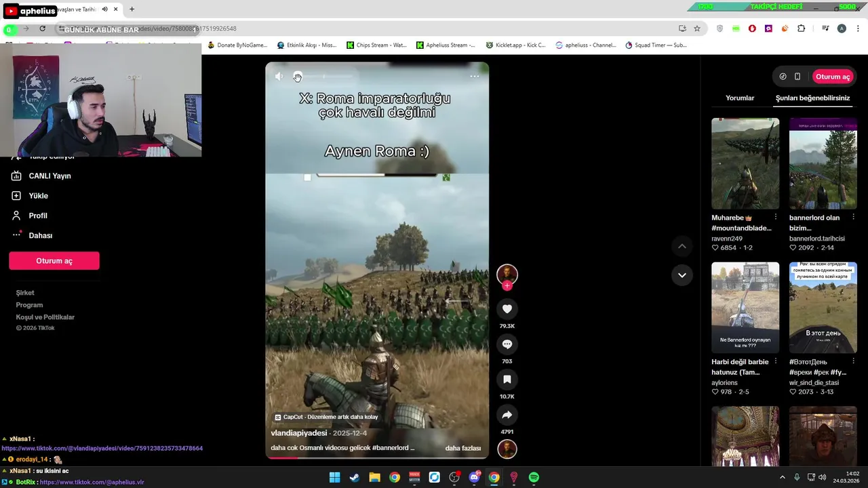Go to the previous video (up chevron)
This screenshot has width=868, height=488.
tap(682, 246)
